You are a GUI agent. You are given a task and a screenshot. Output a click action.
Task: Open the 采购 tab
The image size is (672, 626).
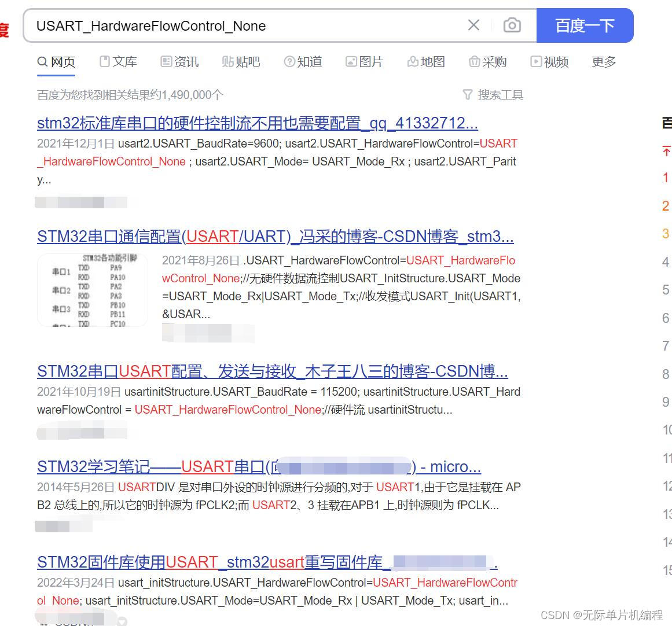488,62
